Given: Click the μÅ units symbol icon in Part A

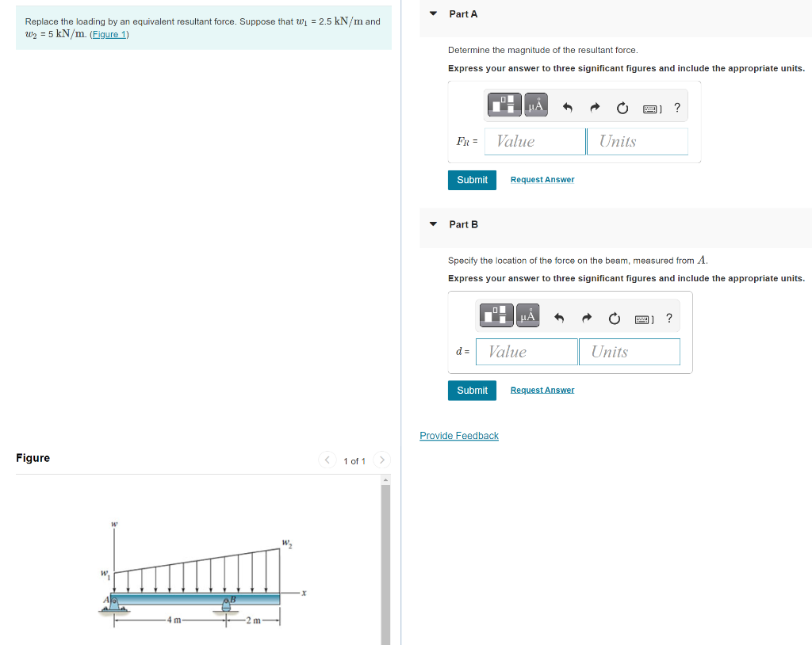Looking at the screenshot, I should pos(534,104).
